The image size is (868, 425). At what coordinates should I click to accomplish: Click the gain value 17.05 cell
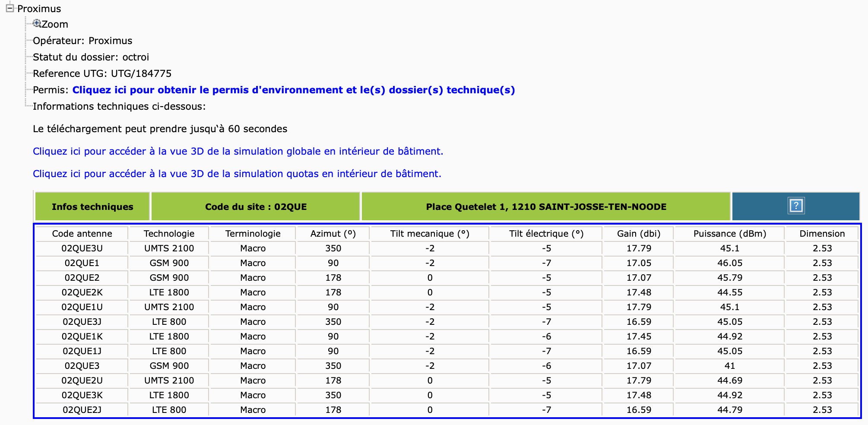pos(639,263)
